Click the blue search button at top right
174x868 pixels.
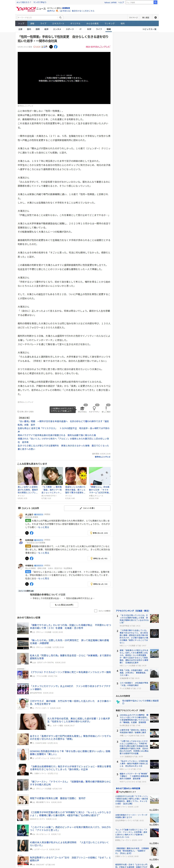(155, 2)
